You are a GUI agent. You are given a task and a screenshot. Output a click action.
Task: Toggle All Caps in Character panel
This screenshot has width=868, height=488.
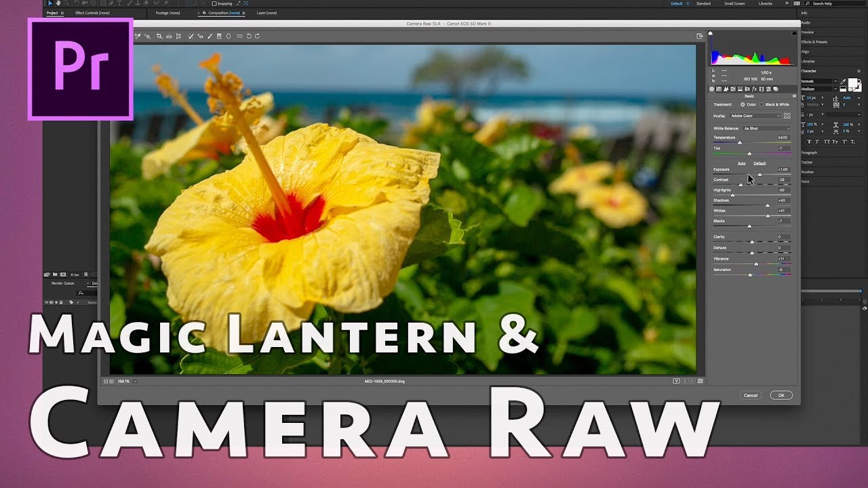[x=827, y=142]
